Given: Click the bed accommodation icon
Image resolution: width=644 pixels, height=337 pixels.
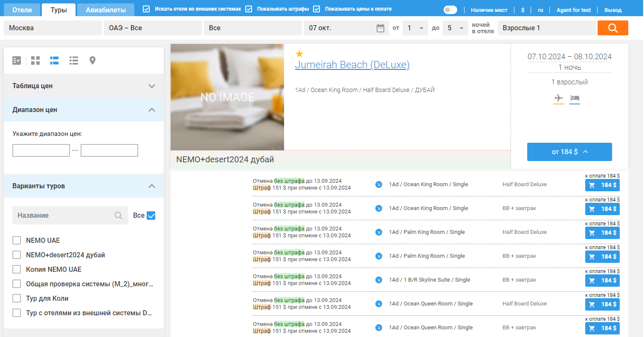Looking at the screenshot, I should (574, 98).
